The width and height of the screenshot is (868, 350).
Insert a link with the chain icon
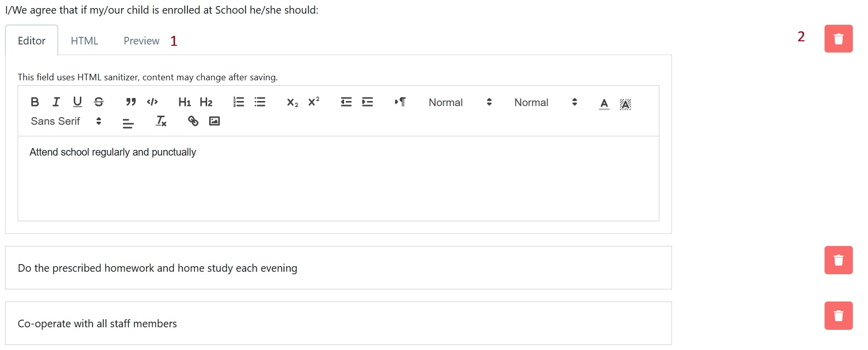193,121
